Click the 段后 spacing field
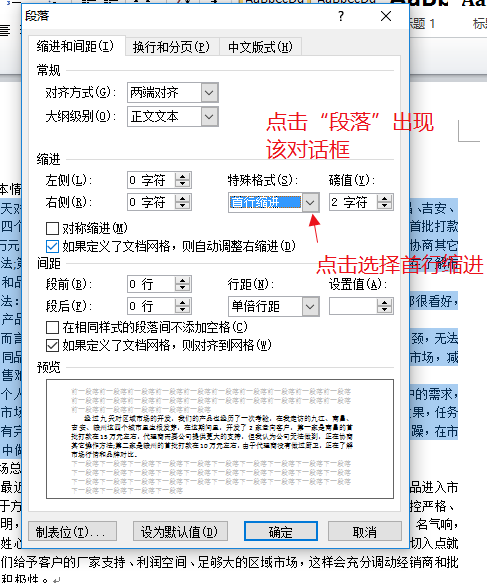Viewport: 487px width, 583px height. [151, 306]
